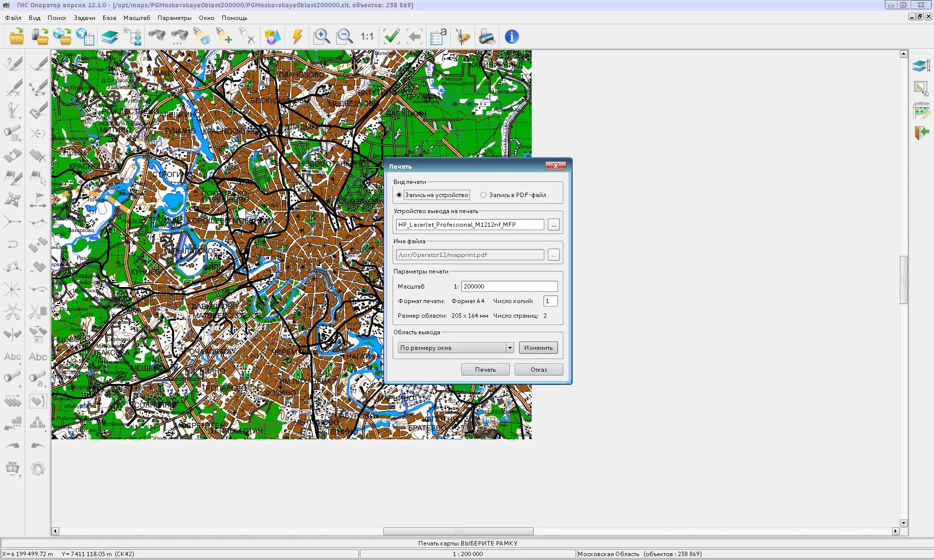
Task: Click the 1:1 scale toolbar icon
Action: [x=367, y=36]
